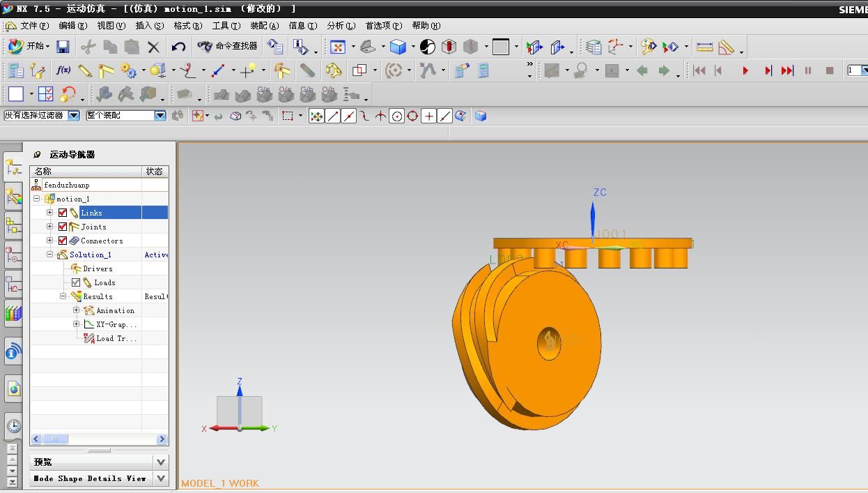Rewind to the first animation frame

tap(699, 70)
